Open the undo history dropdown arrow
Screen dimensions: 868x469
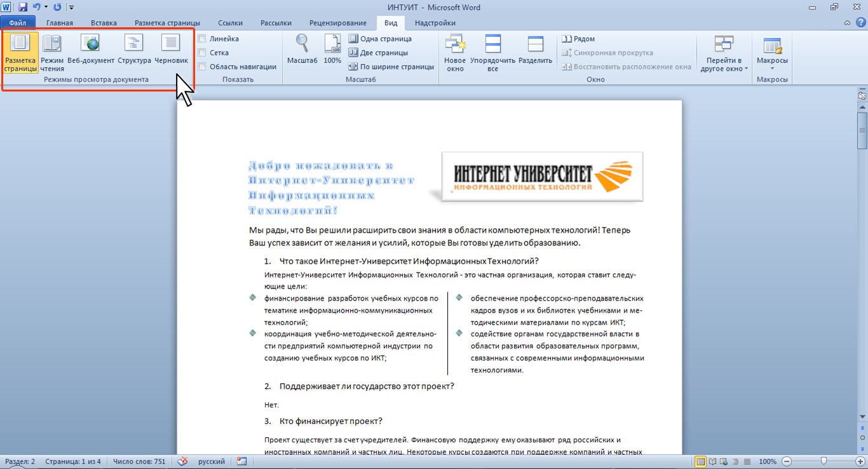pyautogui.click(x=46, y=8)
